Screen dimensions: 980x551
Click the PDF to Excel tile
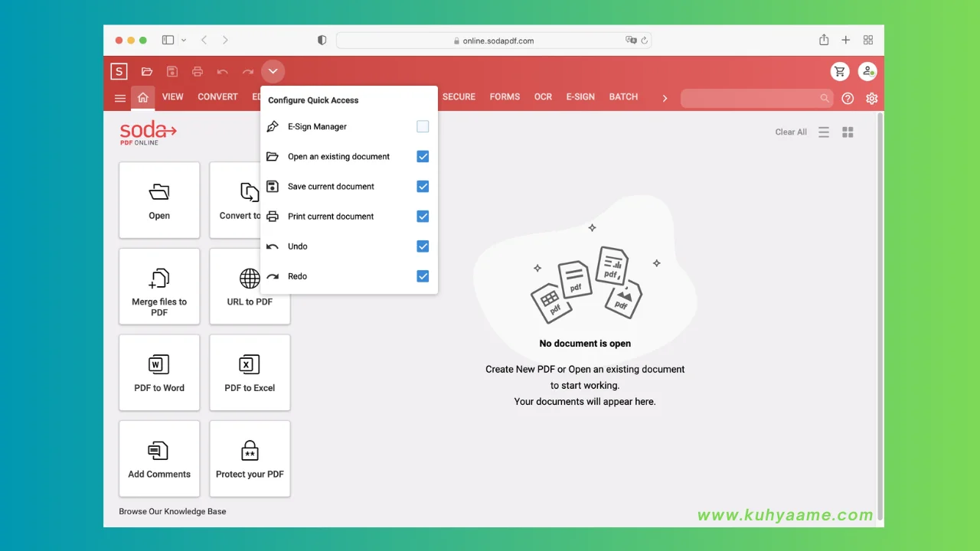[x=250, y=372]
